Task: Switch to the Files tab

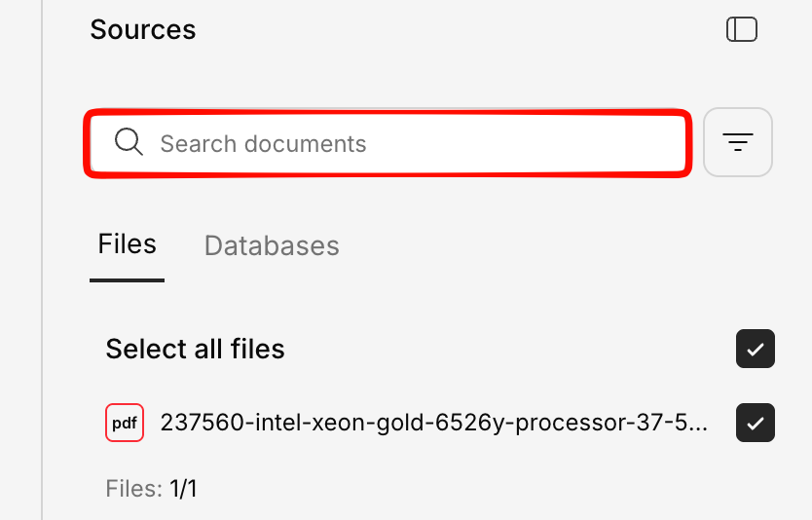Action: tap(127, 244)
